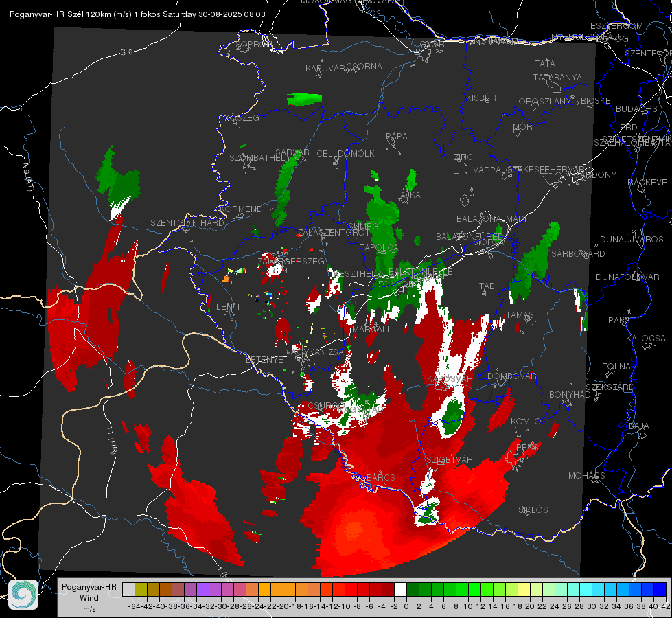Screen dimensions: 672x618
Task: Click the TATA city label
Action: [545, 63]
